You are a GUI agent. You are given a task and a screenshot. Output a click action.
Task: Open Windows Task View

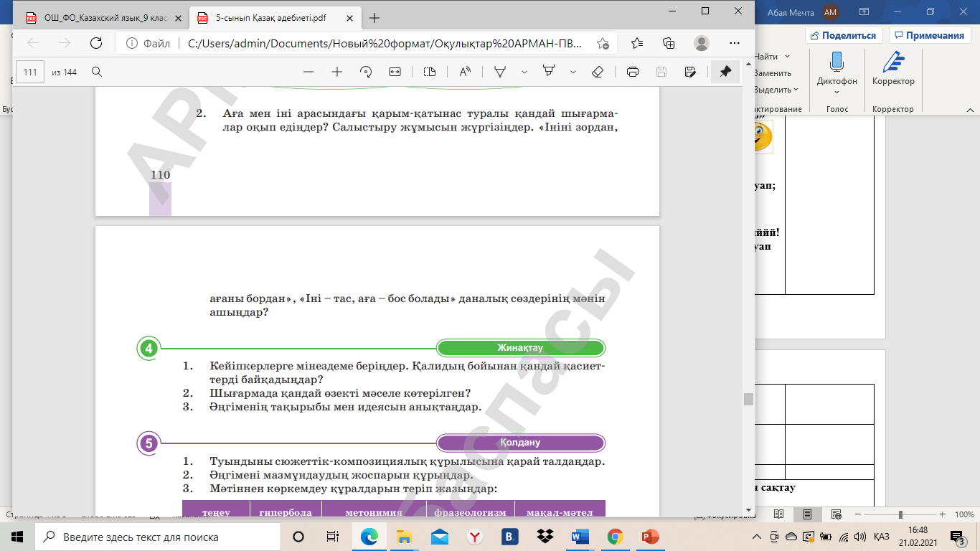click(332, 537)
